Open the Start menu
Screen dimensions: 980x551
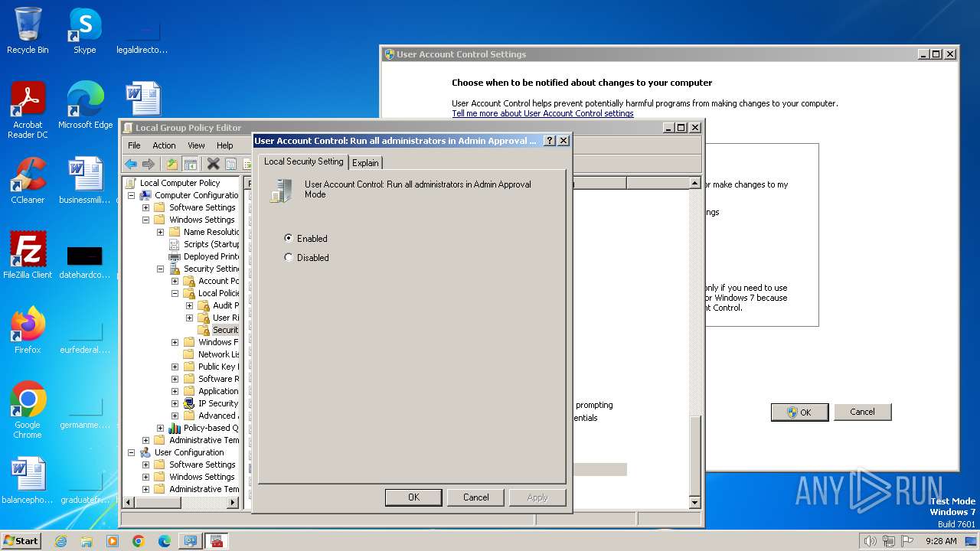21,540
